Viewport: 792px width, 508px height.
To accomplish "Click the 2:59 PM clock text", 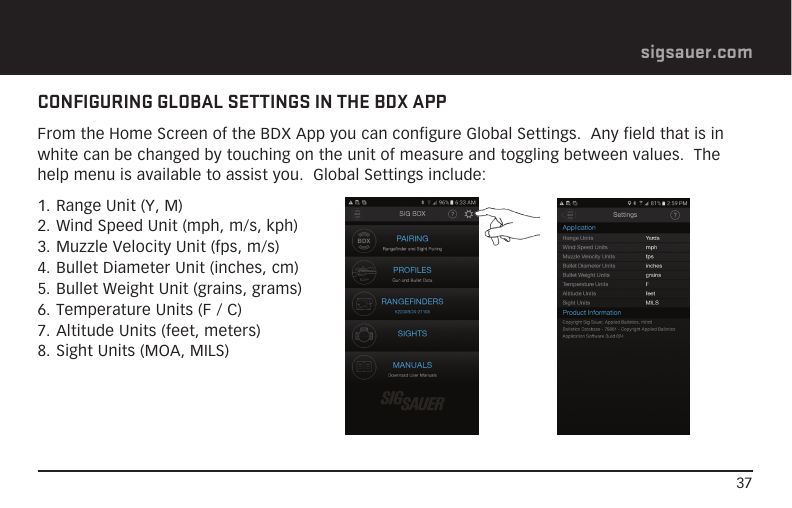I will pos(677,204).
